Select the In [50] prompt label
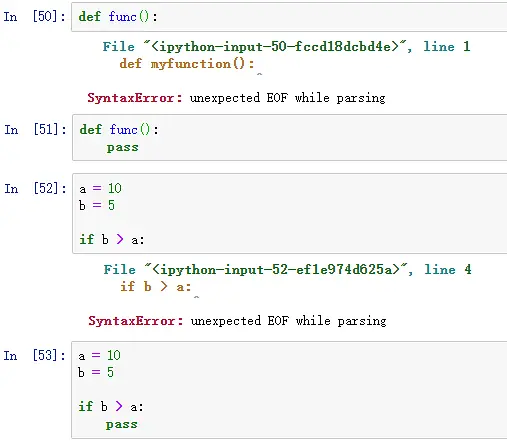 click(x=34, y=16)
